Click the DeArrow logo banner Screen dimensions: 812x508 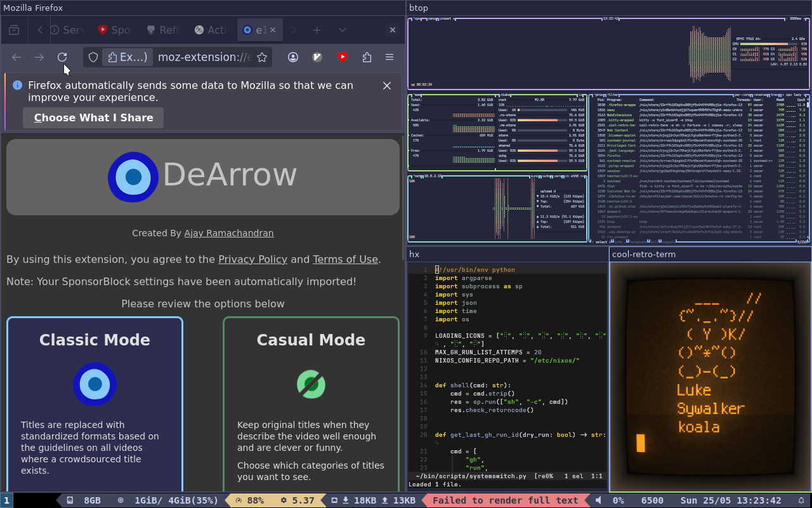(203, 177)
